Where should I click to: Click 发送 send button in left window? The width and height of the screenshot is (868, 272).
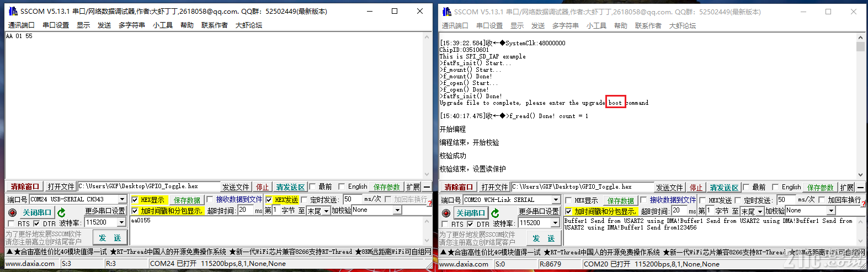[x=110, y=238]
